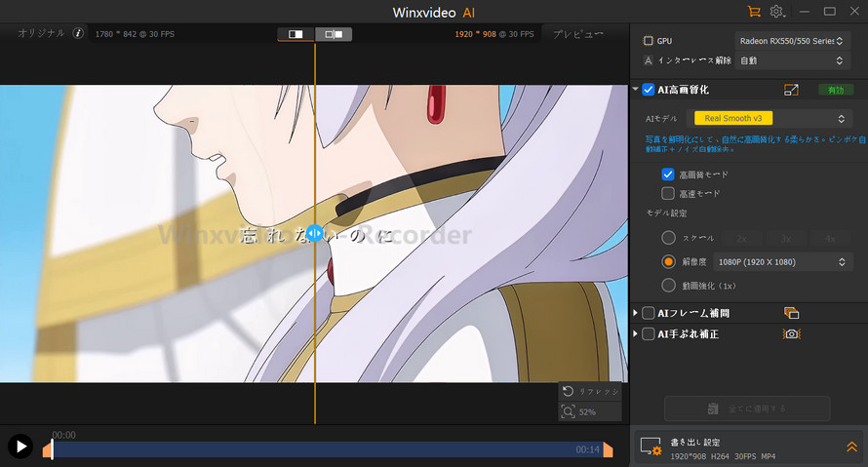The height and width of the screenshot is (467, 868).
Task: Click the info icon beside オリジナル
Action: [x=78, y=33]
